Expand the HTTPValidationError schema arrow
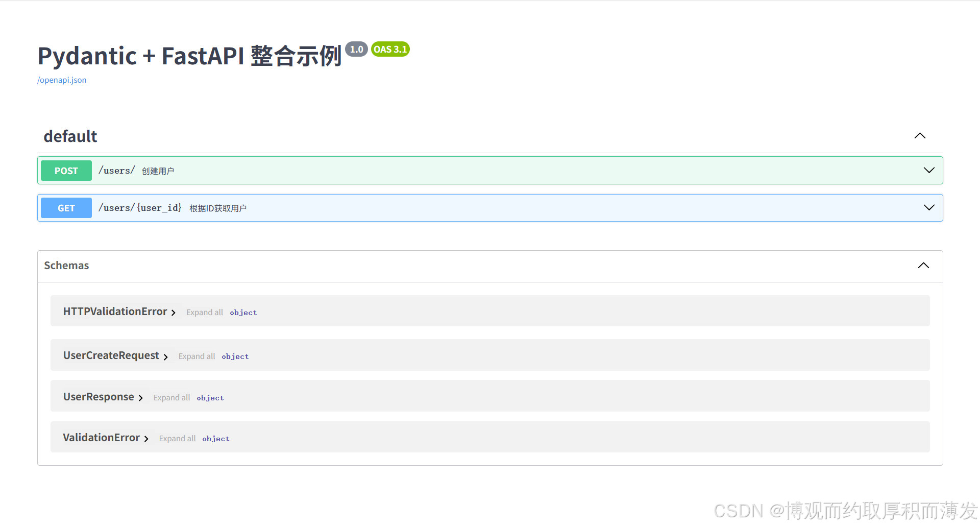980x527 pixels. 174,313
